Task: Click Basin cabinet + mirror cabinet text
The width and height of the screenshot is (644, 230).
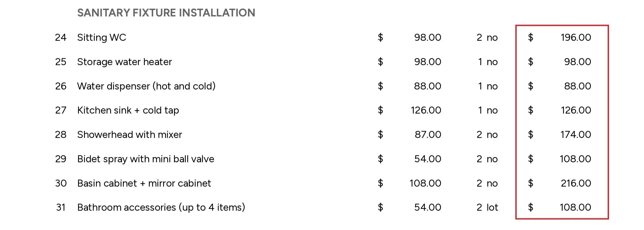Action: pos(144,183)
